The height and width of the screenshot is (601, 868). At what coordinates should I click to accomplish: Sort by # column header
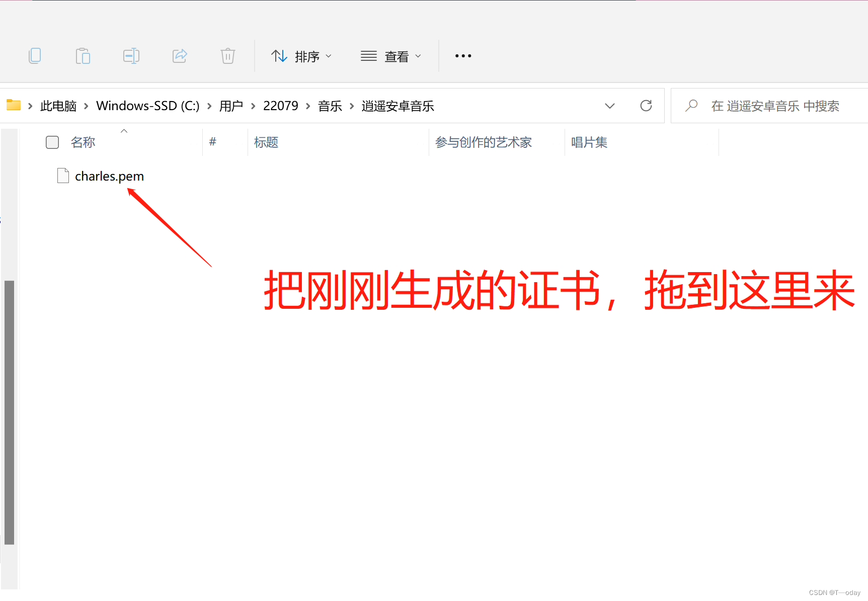click(x=213, y=142)
